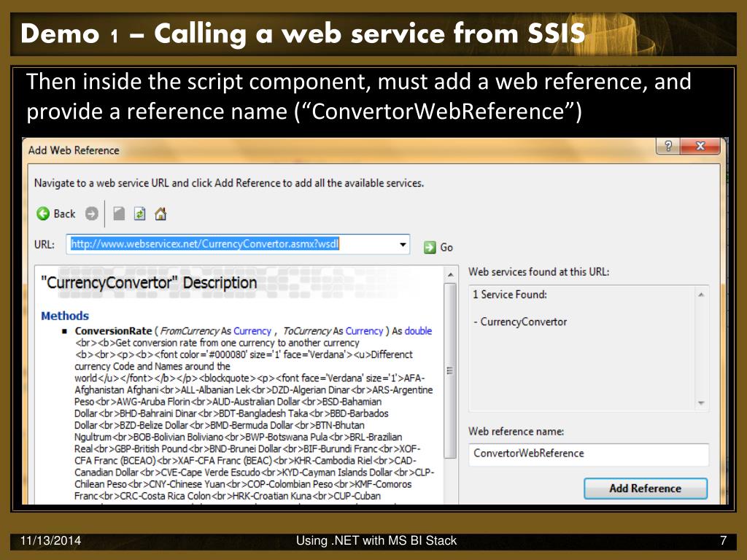Click the Go label button
Screen dimensions: 747x560
(x=446, y=247)
